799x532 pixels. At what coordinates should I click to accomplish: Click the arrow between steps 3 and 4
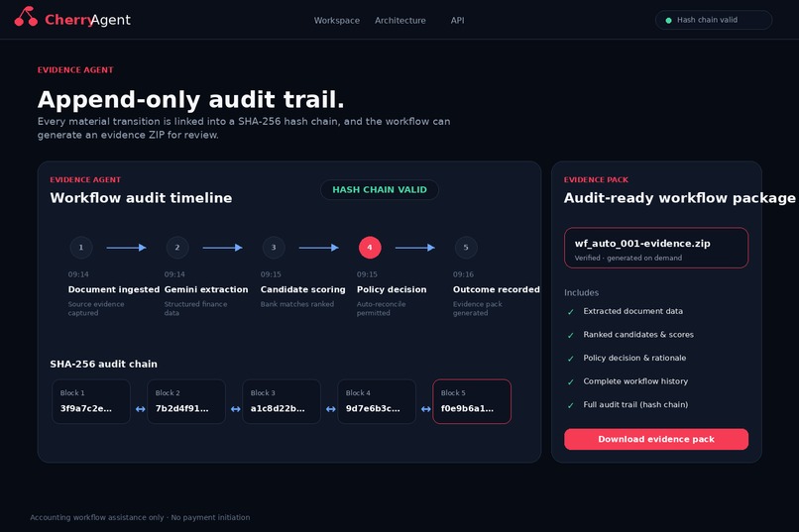tap(319, 248)
